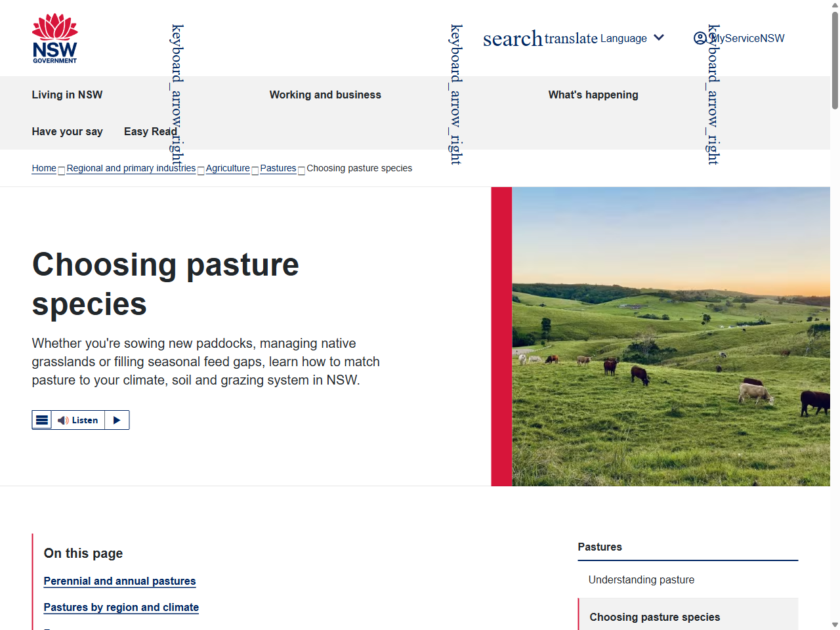Open the ReadSpeaker menu icon
The width and height of the screenshot is (840, 630).
[x=42, y=419]
